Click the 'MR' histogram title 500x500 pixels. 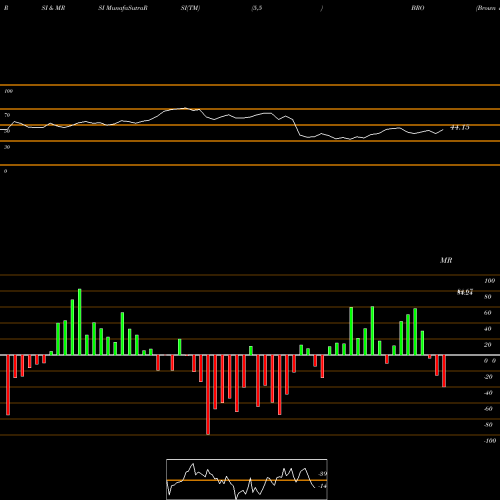[446, 260]
